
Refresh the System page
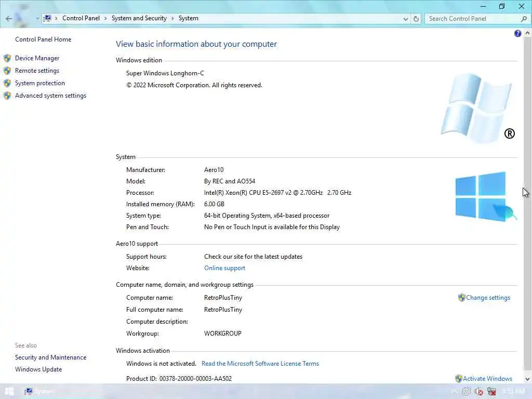(416, 19)
